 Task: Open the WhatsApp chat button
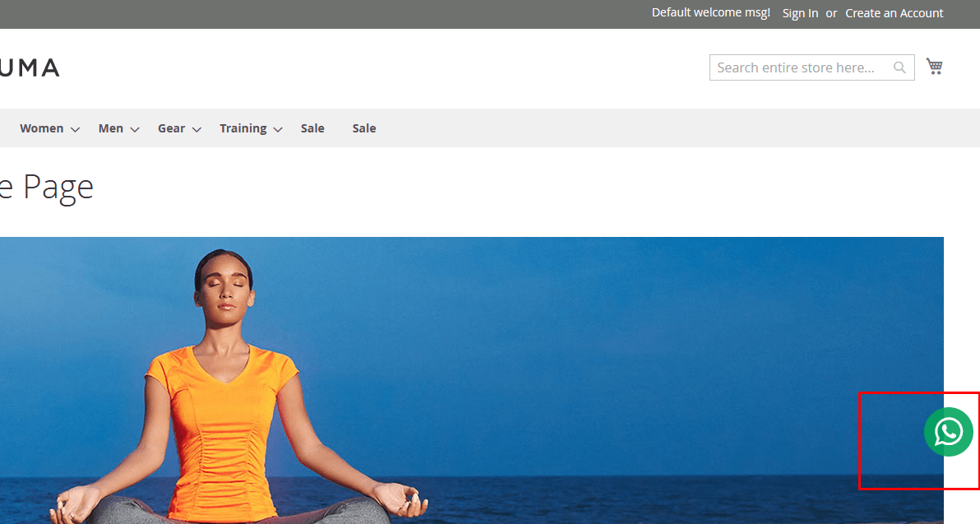pyautogui.click(x=948, y=431)
